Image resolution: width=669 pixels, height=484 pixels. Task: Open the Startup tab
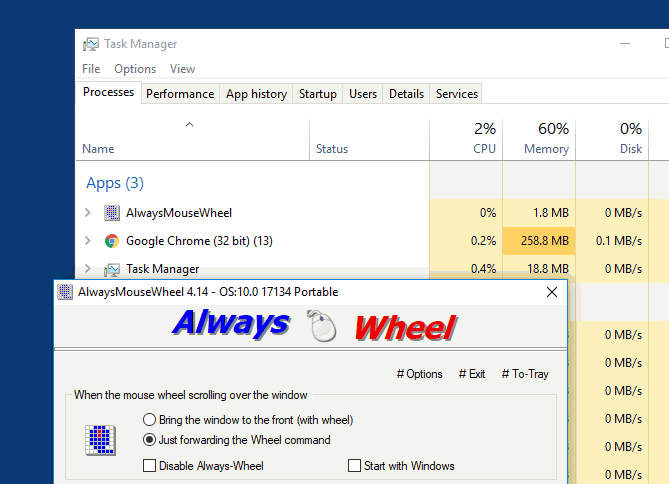point(318,94)
